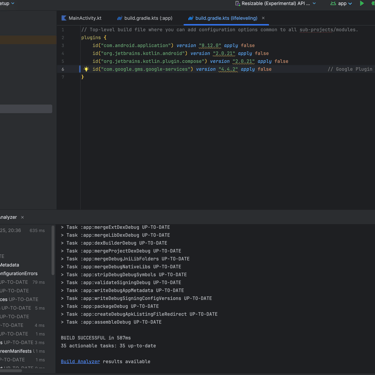Viewport: 375px width, 375px height.
Task: Expand the Task :app:mergeExtDexDebug output line
Action: pos(62,227)
